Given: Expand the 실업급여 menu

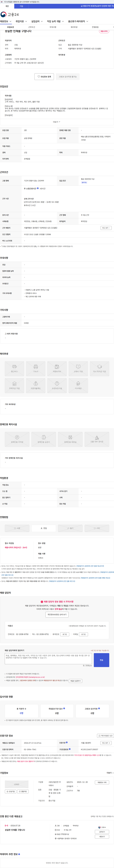Looking at the screenshot, I should [37, 21].
